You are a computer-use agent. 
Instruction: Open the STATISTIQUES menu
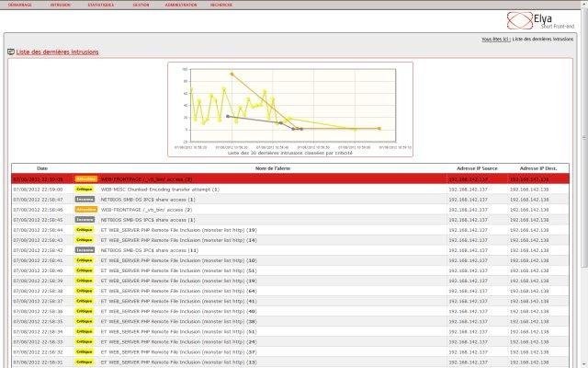click(101, 5)
